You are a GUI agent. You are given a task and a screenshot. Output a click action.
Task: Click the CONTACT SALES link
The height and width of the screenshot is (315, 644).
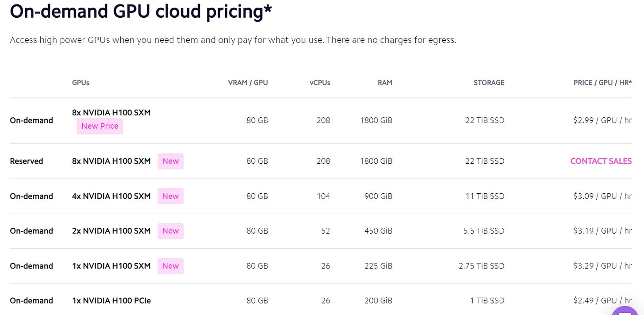601,161
